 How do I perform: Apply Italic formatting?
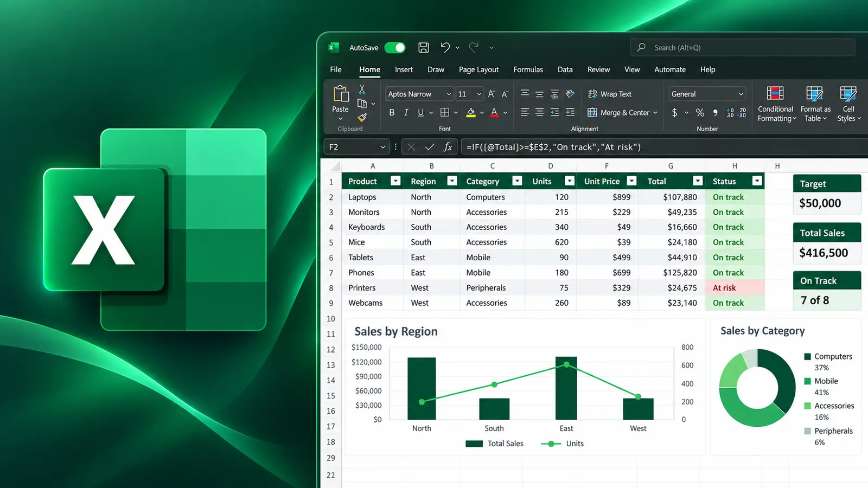[406, 112]
